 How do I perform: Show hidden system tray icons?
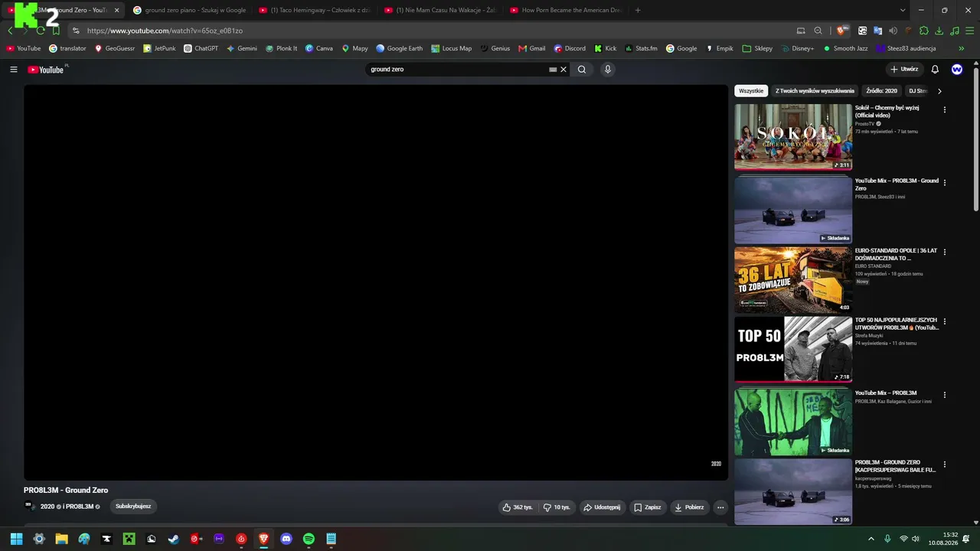coord(871,539)
